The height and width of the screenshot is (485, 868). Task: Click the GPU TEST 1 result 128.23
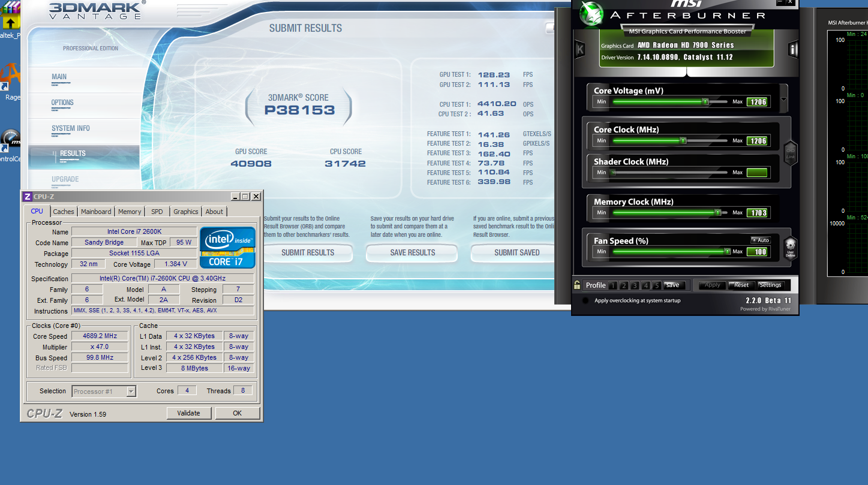[x=494, y=75]
